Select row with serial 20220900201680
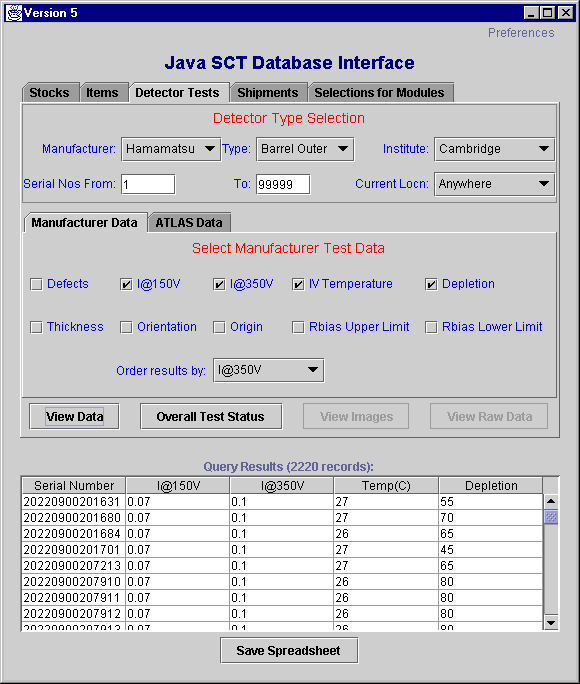Viewport: 580px width, 684px height. pyautogui.click(x=282, y=518)
